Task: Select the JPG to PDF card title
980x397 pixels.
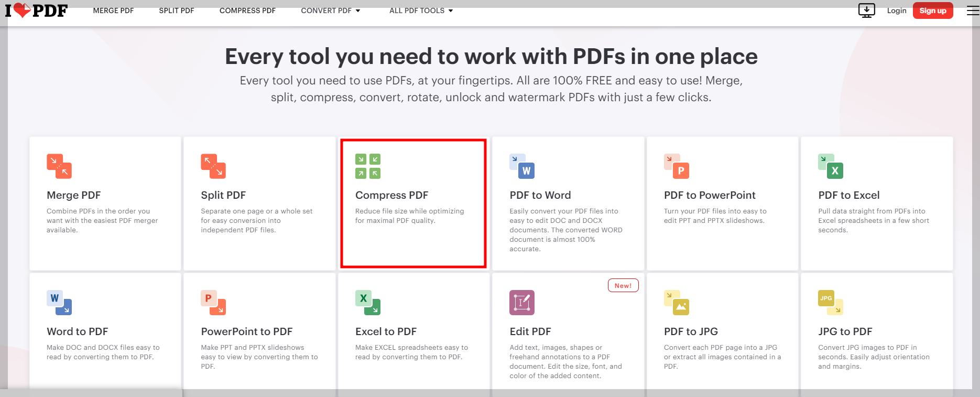Action: 845,331
